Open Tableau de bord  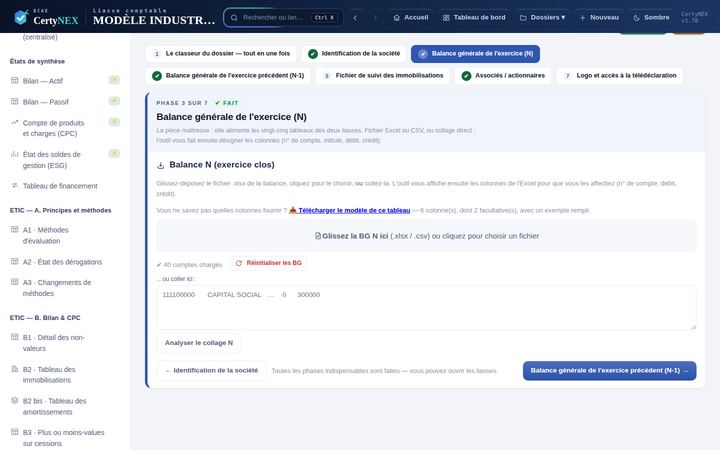pos(474,17)
